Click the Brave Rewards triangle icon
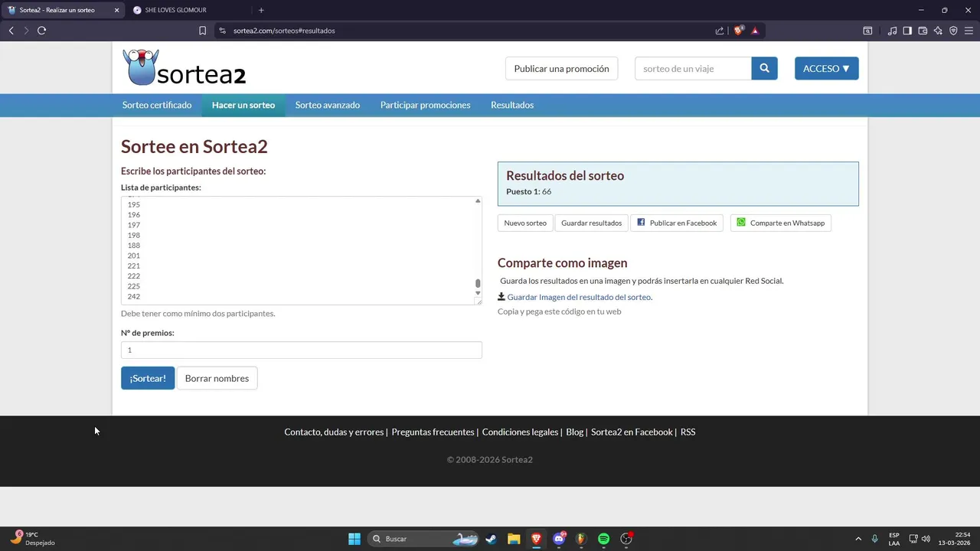Screen dimensions: 980x551 pos(755,31)
